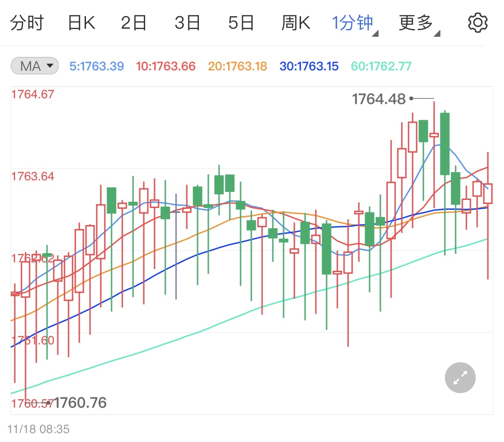This screenshot has width=504, height=442.
Task: Click the high price label 1764.48
Action: point(379,99)
